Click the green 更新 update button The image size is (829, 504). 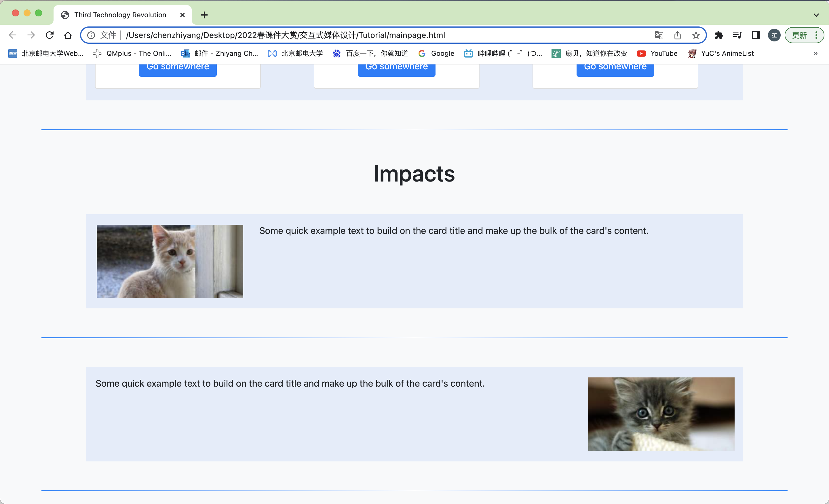[801, 35]
